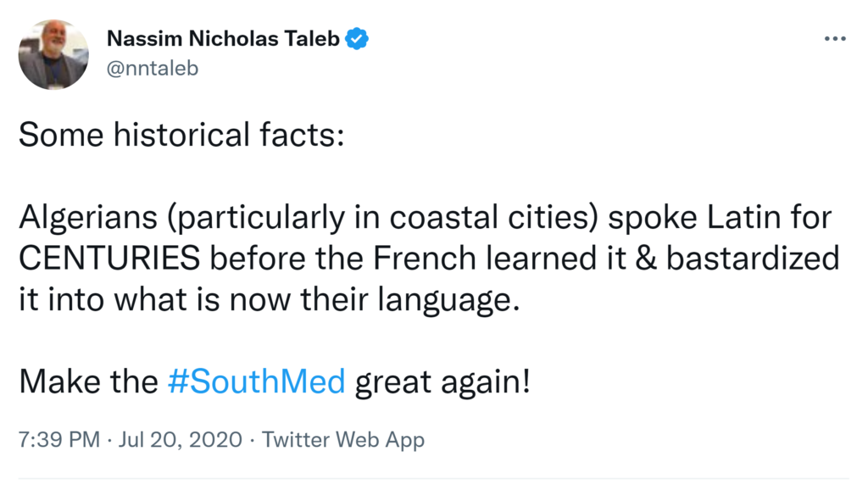Click the line "Some historical facts:"
868x490 pixels.
[181, 135]
